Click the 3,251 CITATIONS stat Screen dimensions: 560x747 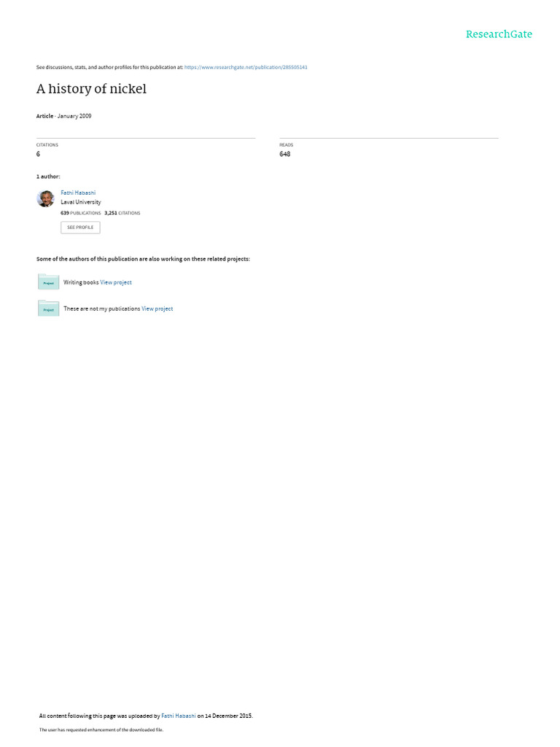click(122, 212)
